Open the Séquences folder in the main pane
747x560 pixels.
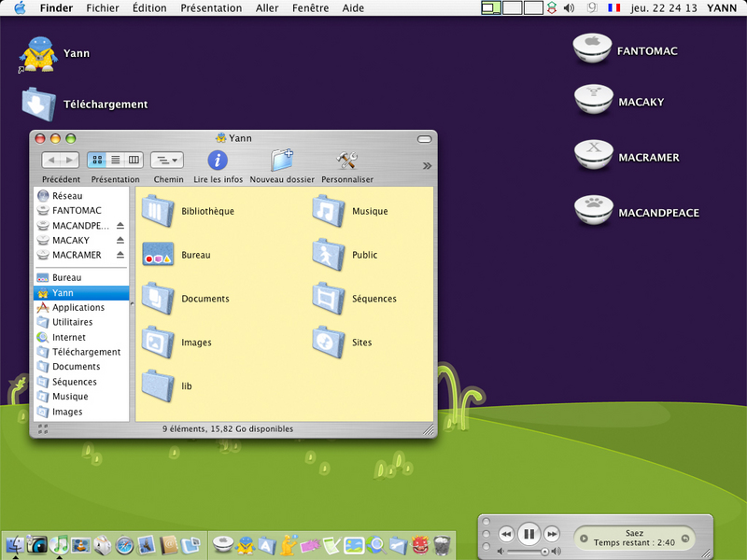pyautogui.click(x=329, y=299)
